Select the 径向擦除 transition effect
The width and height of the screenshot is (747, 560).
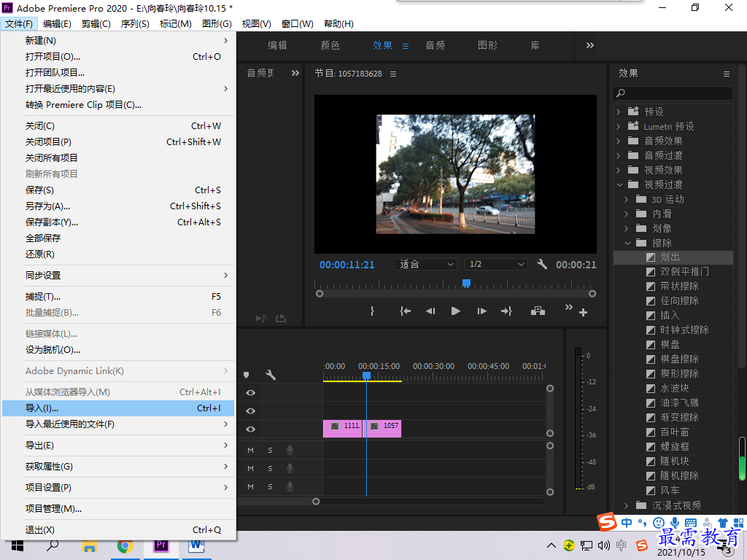pos(679,300)
